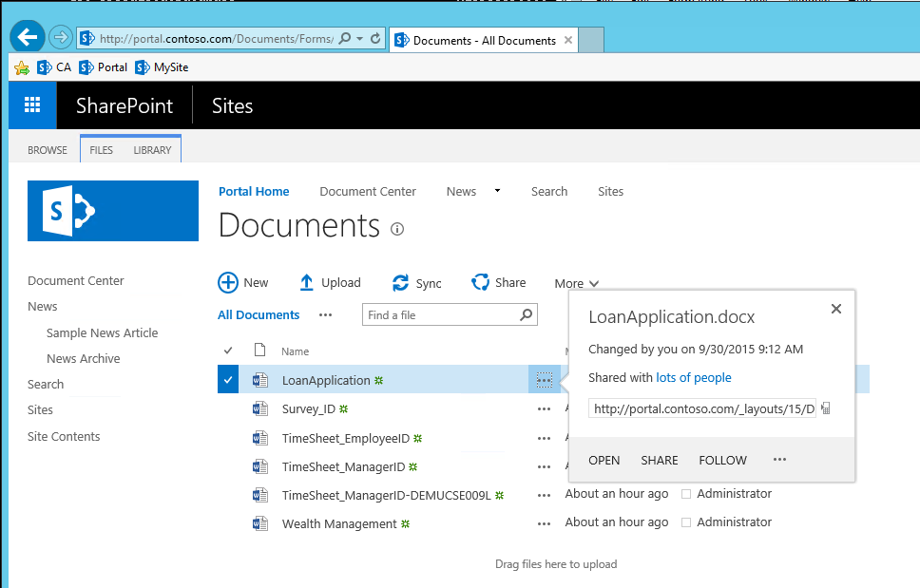Click the file type icon column header
This screenshot has width=920, height=588.
[259, 351]
